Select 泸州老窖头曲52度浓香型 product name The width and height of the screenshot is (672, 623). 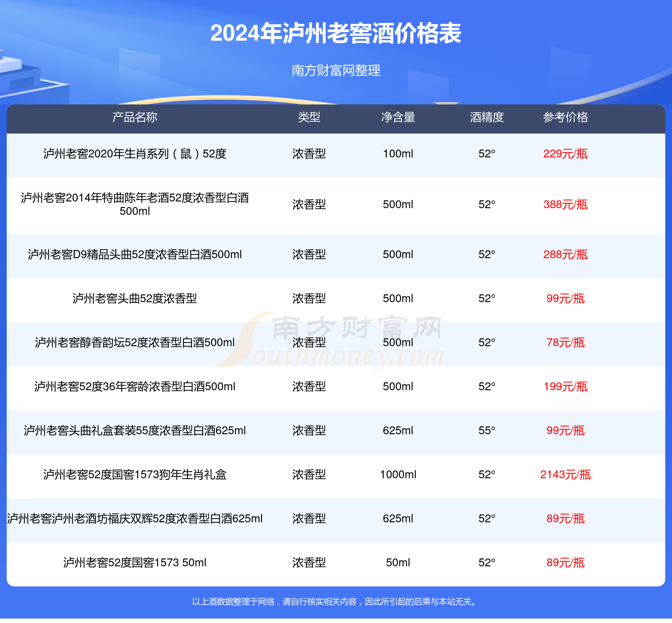point(135,298)
